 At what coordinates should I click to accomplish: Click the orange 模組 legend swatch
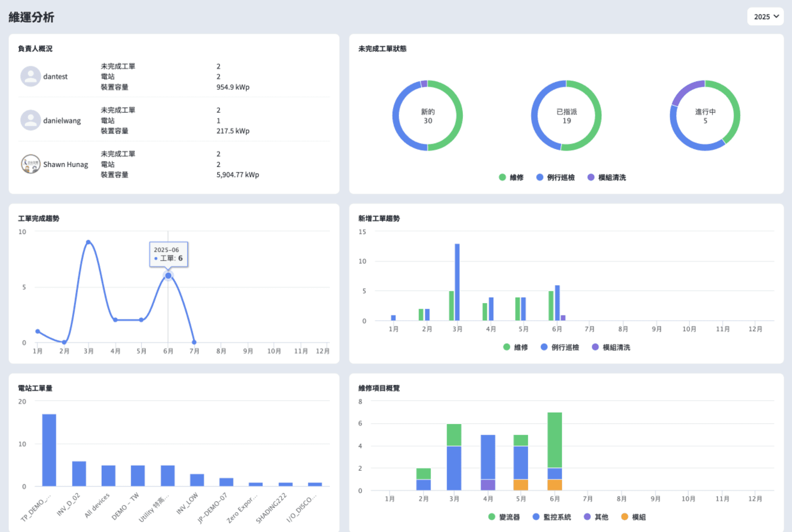[x=625, y=517]
